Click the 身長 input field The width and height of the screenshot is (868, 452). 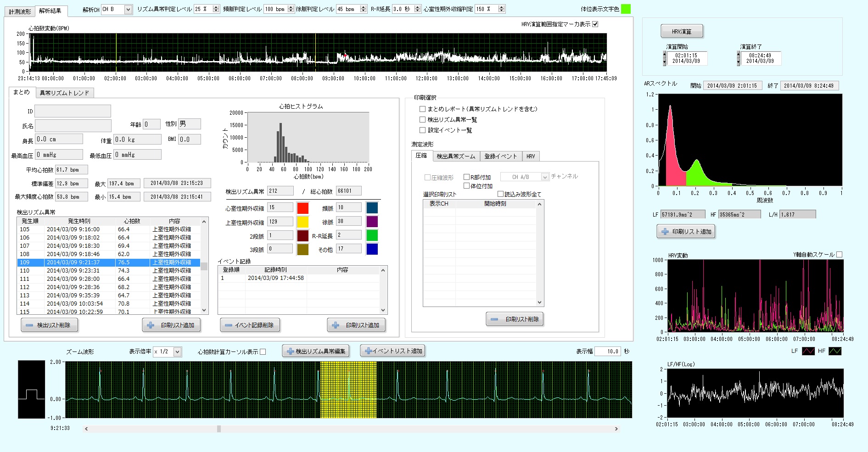tap(59, 139)
